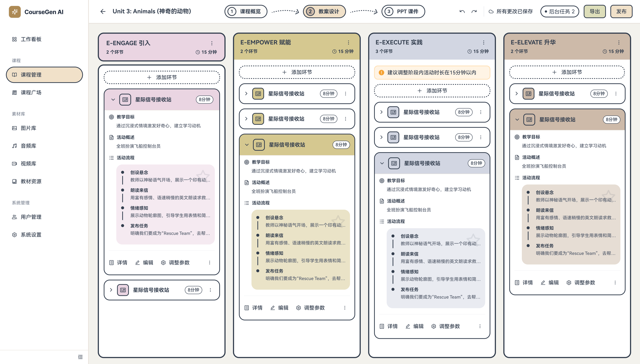Go to 课程广场 in the sidebar
This screenshot has width=640, height=364.
point(44,93)
